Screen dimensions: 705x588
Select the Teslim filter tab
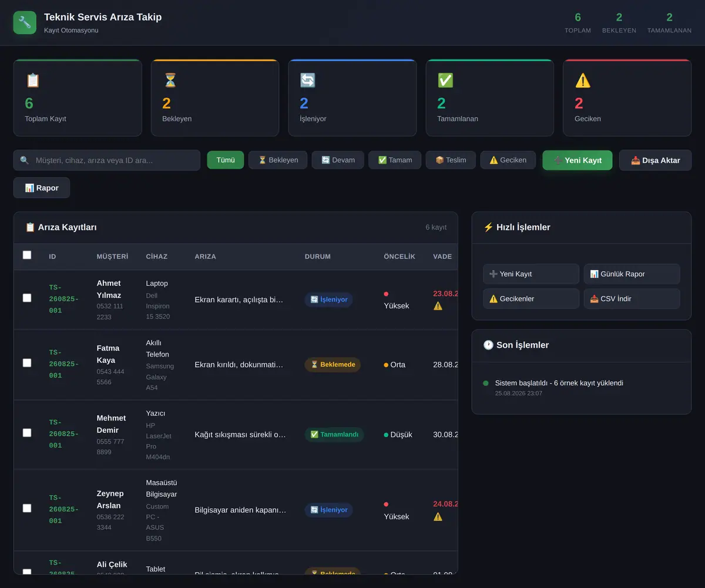tap(451, 160)
